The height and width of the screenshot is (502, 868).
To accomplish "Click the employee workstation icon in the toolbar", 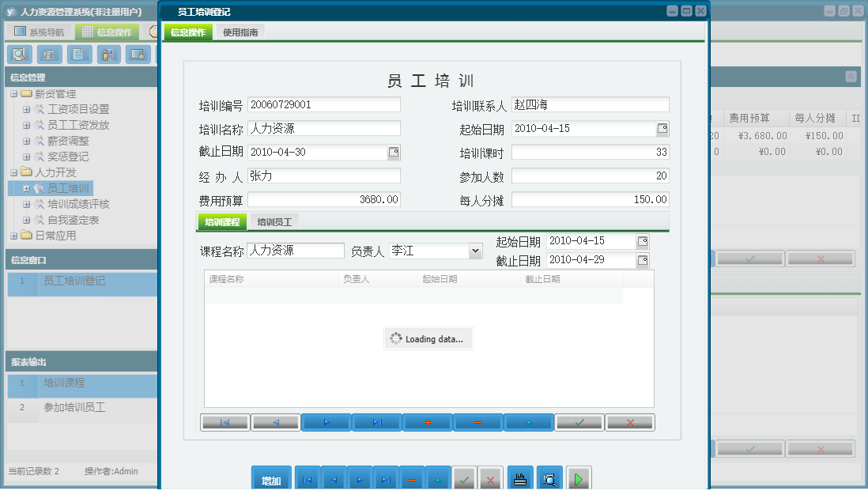I will pos(108,55).
